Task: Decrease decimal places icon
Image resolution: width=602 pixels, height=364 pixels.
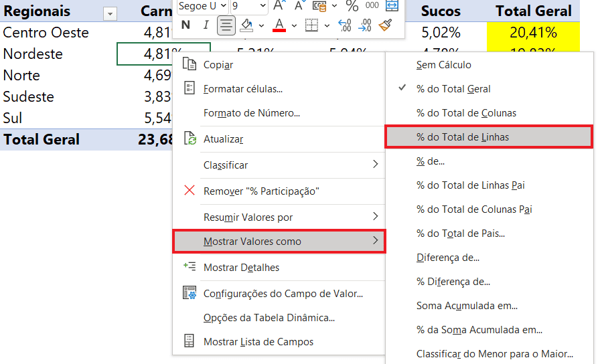Action: pos(365,25)
